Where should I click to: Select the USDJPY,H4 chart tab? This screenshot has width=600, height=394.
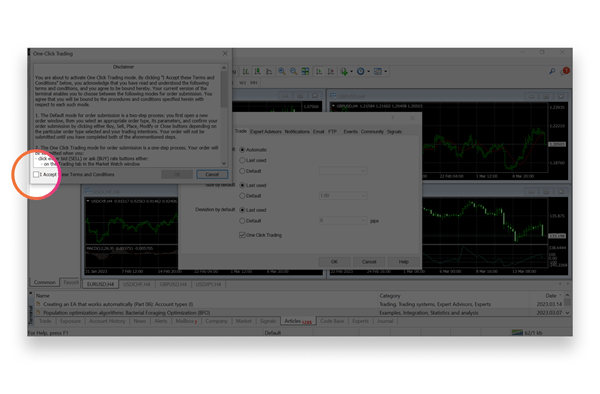click(x=209, y=284)
